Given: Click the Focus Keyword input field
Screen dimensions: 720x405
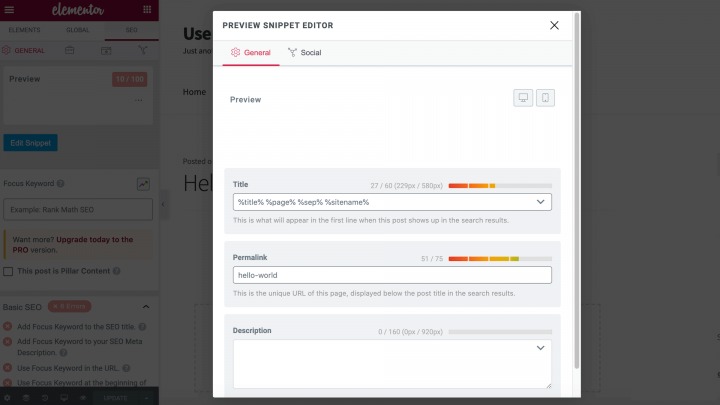Looking at the screenshot, I should pyautogui.click(x=78, y=209).
